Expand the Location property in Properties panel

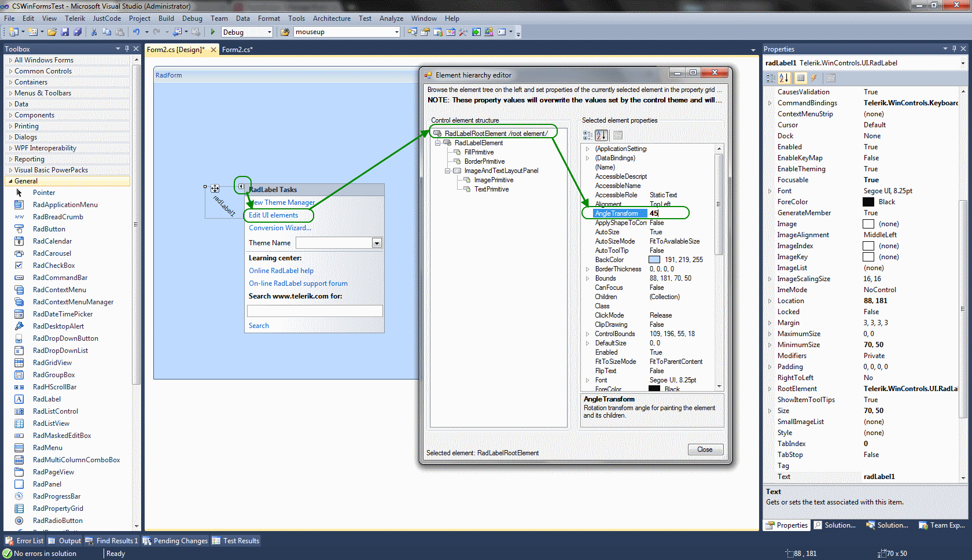pyautogui.click(x=770, y=301)
